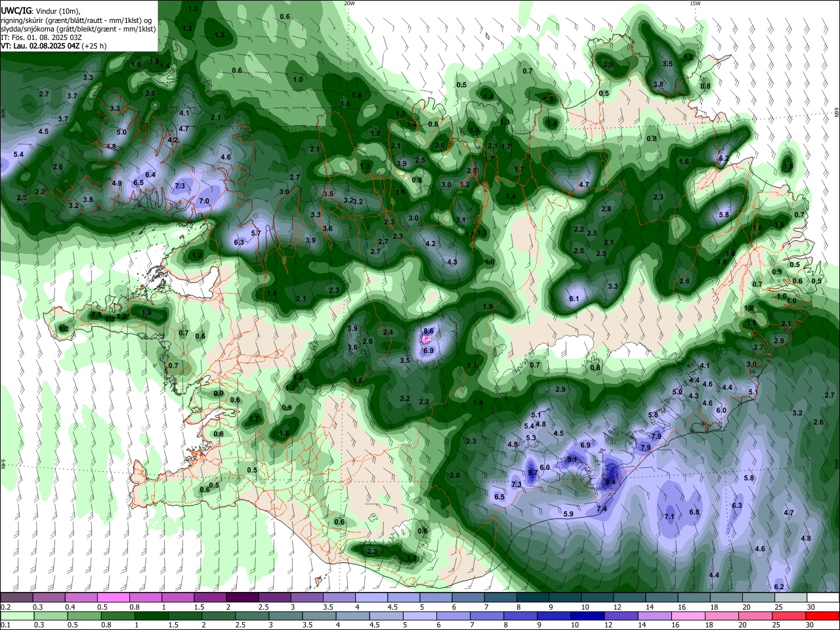
Task: Click the '20W' longitude label
Action: coord(350,3)
